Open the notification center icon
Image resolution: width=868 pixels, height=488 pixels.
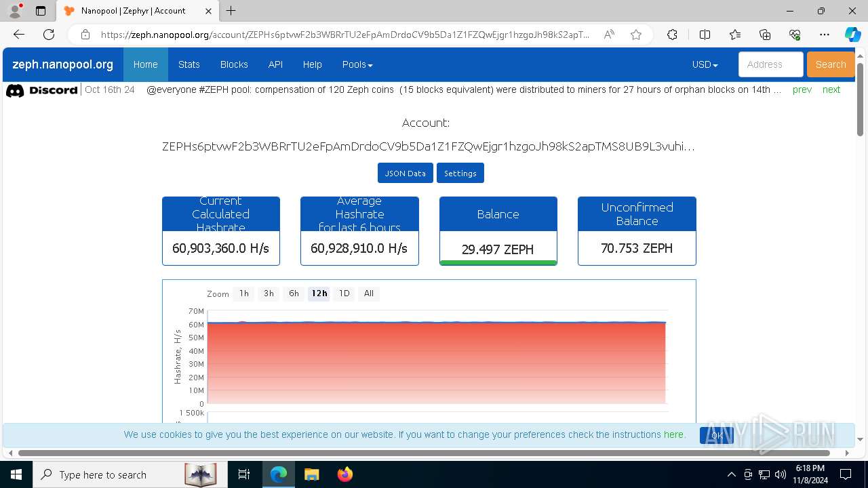tap(846, 474)
